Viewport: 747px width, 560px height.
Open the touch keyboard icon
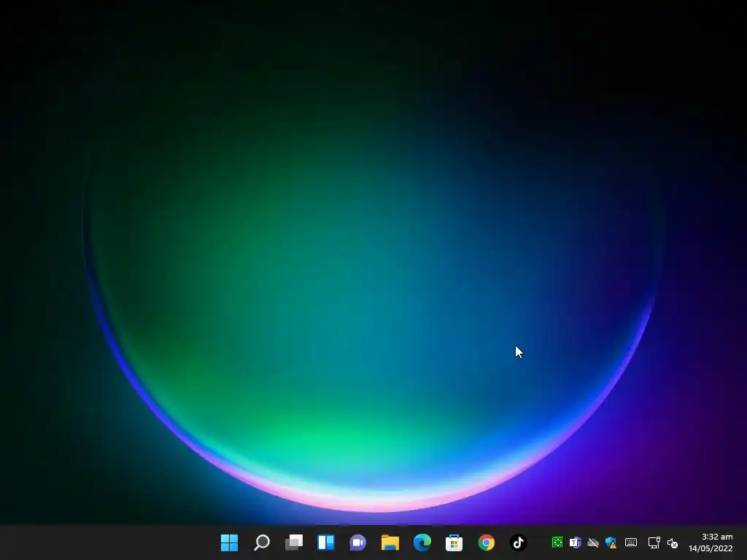(x=631, y=542)
